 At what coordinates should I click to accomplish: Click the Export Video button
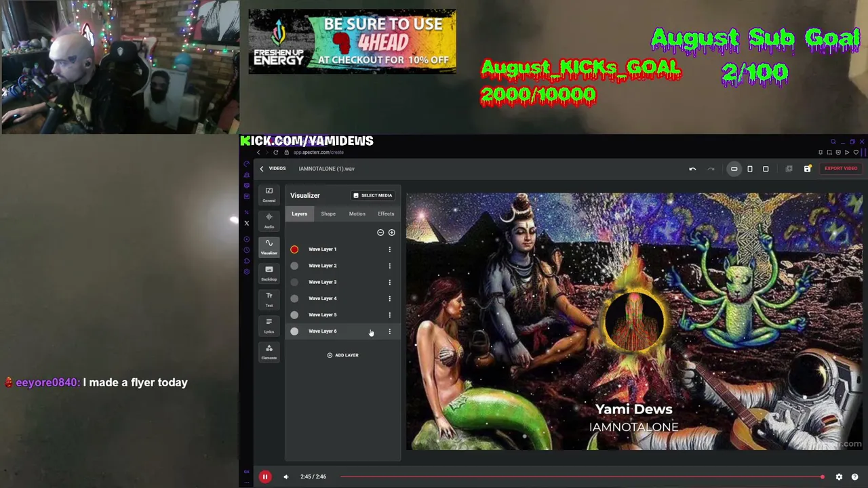[x=841, y=169]
